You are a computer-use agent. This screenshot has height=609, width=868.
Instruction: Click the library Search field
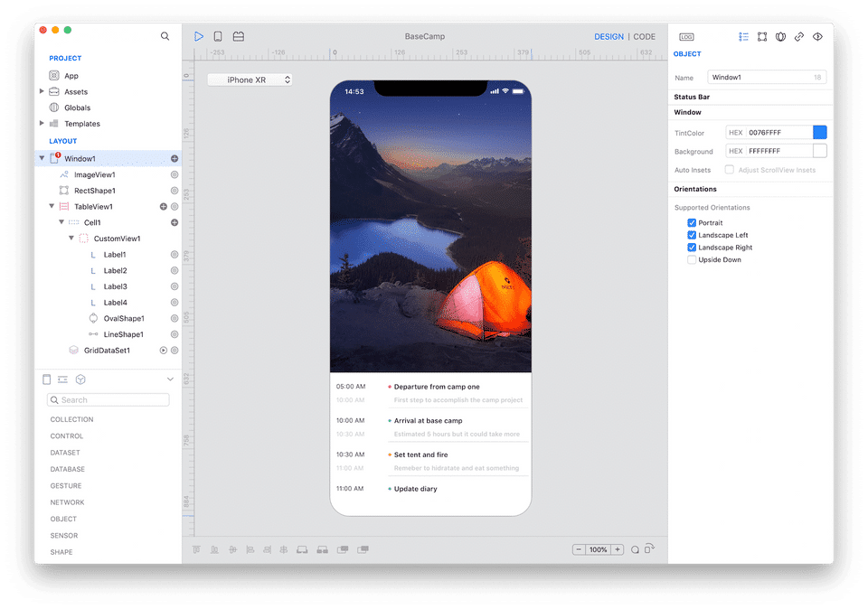point(108,400)
